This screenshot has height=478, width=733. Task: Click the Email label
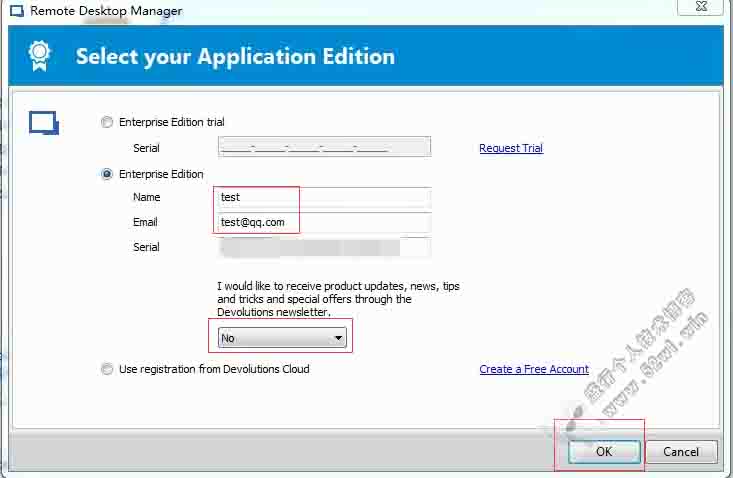[x=145, y=222]
